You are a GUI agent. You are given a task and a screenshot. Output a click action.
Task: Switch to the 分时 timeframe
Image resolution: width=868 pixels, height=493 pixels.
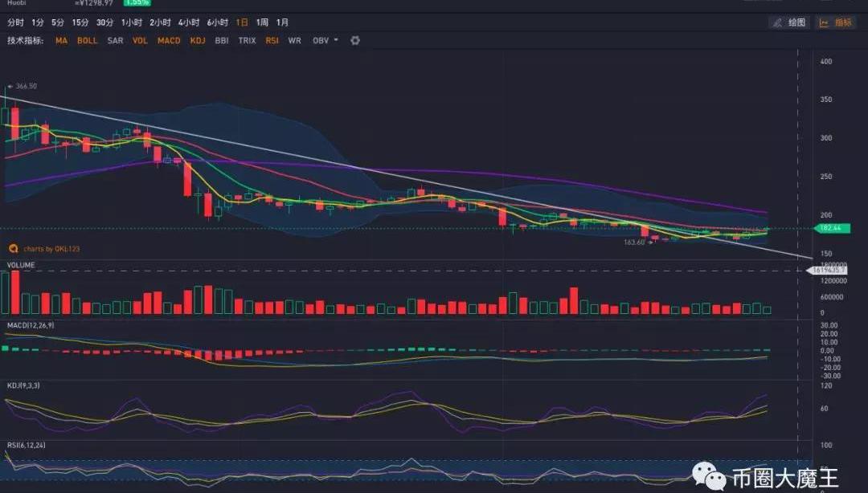[x=15, y=22]
